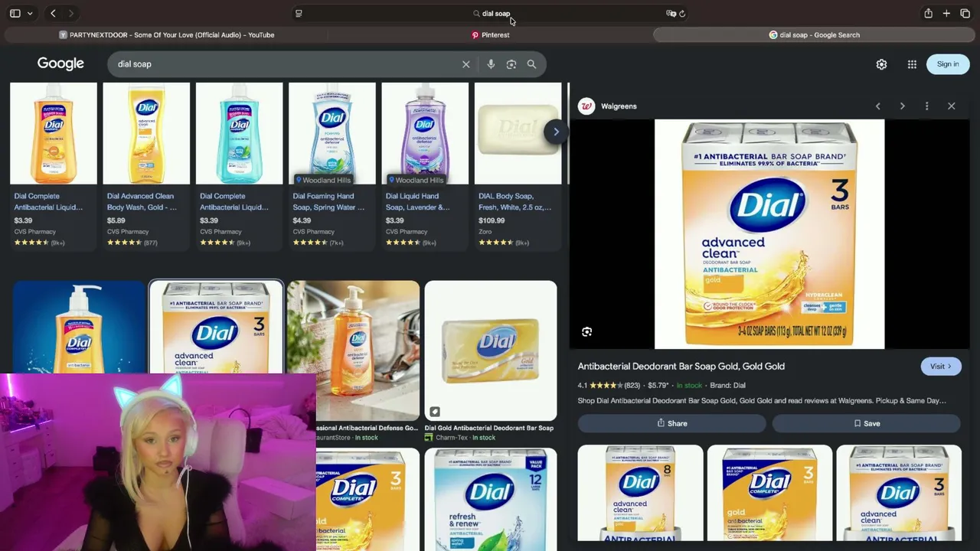Click the Brand: Dial text
This screenshot has height=551, width=980.
727,386
